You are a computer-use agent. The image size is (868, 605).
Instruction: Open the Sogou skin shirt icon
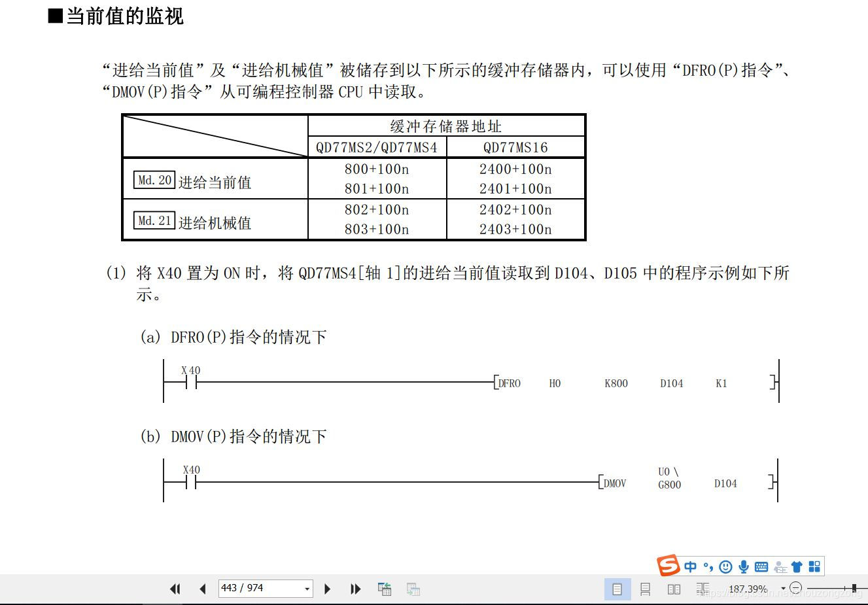pyautogui.click(x=797, y=566)
